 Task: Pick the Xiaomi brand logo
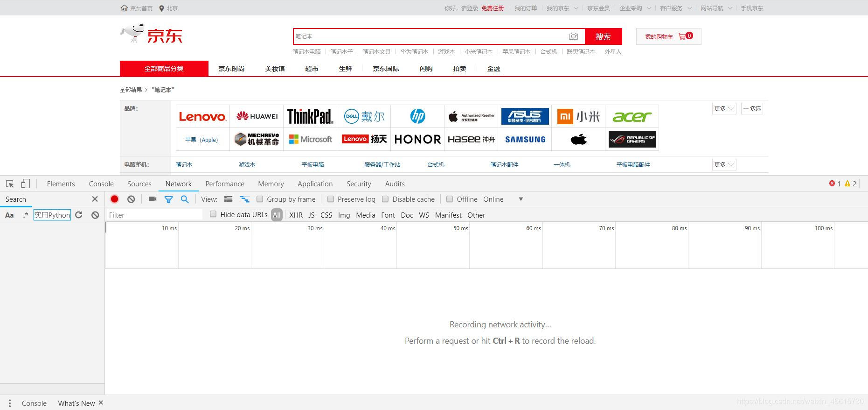(578, 116)
